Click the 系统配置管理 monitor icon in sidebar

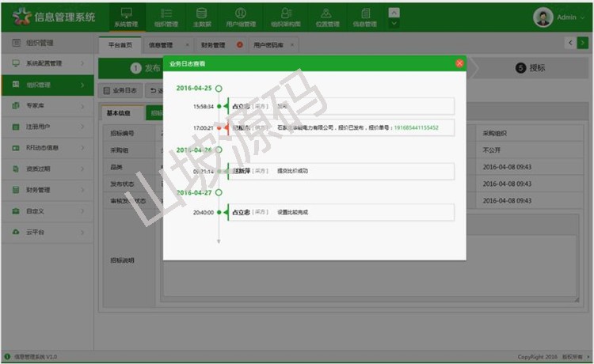click(x=16, y=63)
